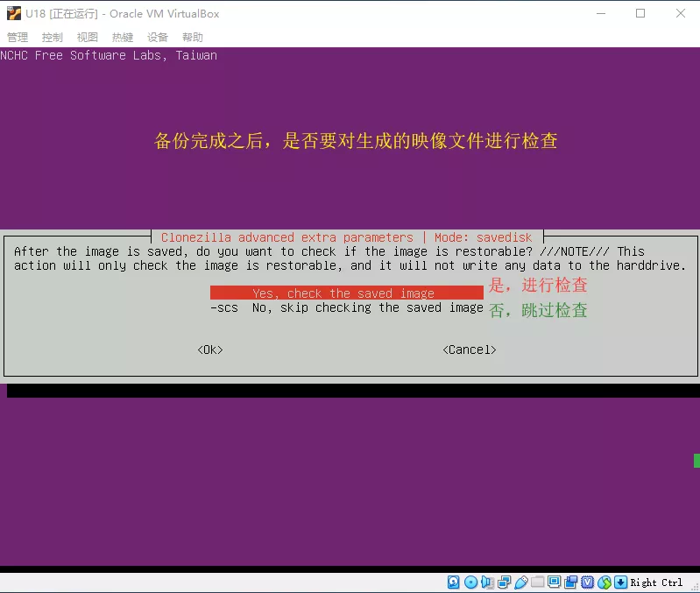Click the VirtualBox window title icon

tap(14, 13)
